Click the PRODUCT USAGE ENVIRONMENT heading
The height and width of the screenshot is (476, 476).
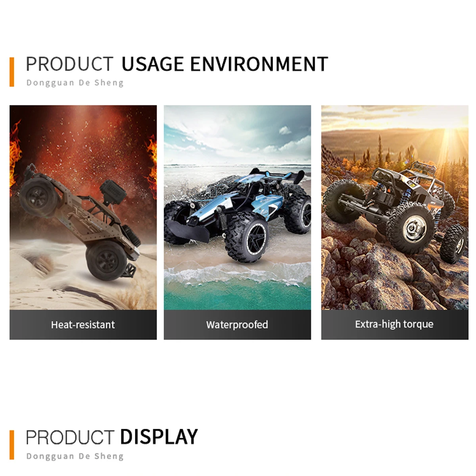pyautogui.click(x=177, y=64)
